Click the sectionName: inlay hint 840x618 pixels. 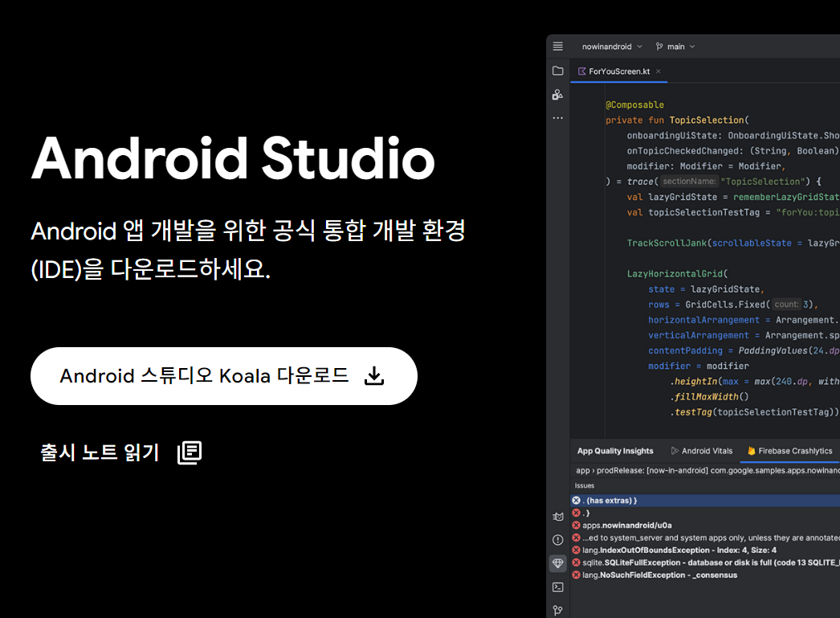pyautogui.click(x=689, y=181)
